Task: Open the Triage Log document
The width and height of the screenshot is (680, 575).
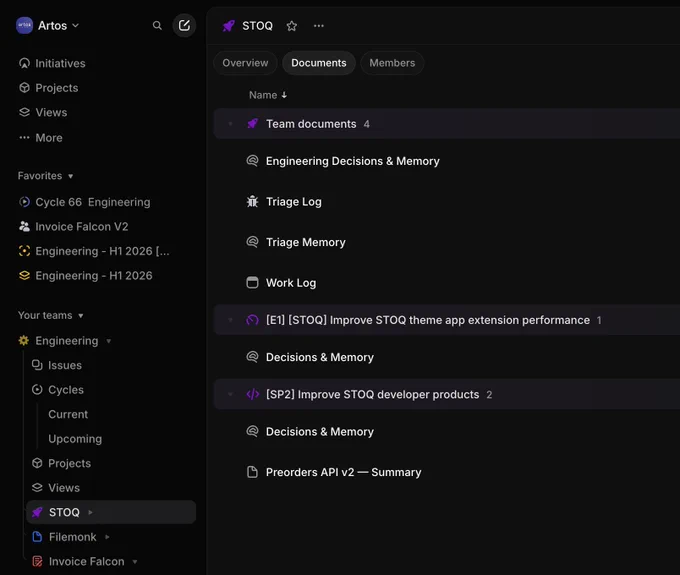Action: pyautogui.click(x=294, y=202)
